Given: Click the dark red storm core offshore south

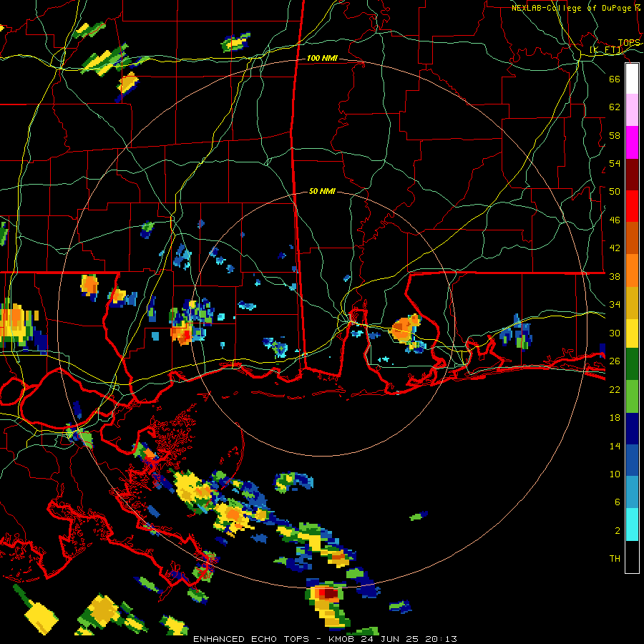Looking at the screenshot, I should click(331, 593).
